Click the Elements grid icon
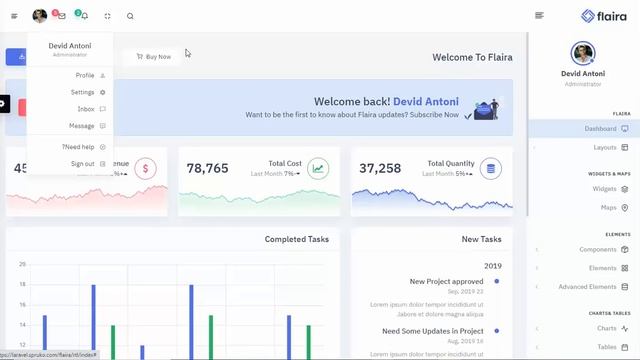This screenshot has height=360, width=640. point(625,268)
